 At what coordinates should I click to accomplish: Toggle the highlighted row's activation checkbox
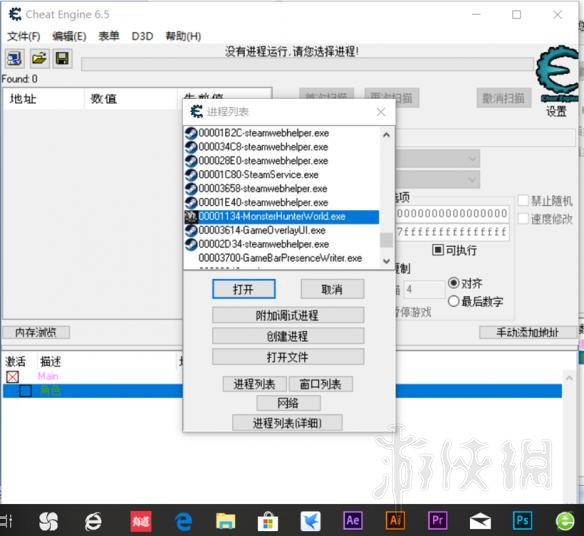(x=25, y=391)
